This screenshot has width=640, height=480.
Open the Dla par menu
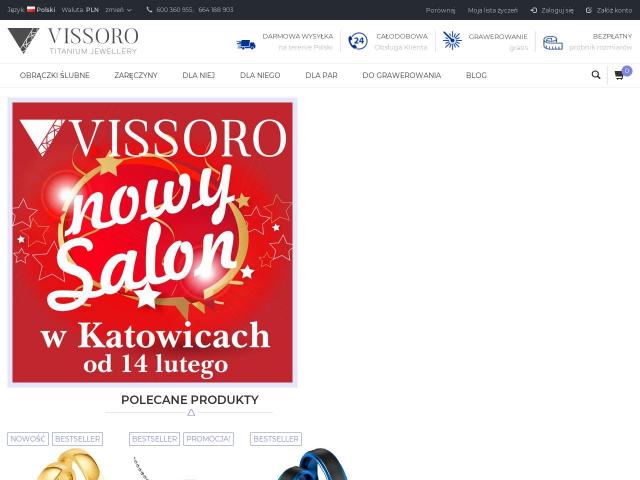321,75
